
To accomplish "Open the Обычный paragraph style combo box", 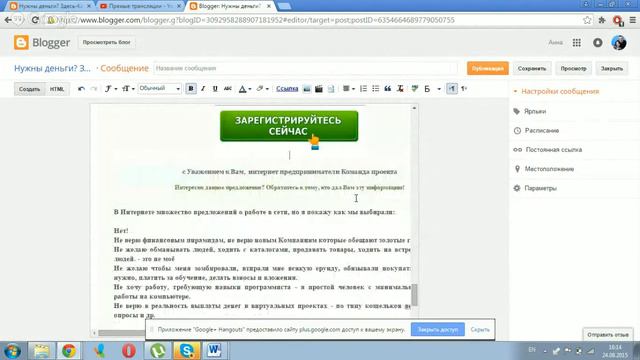I will coord(160,89).
